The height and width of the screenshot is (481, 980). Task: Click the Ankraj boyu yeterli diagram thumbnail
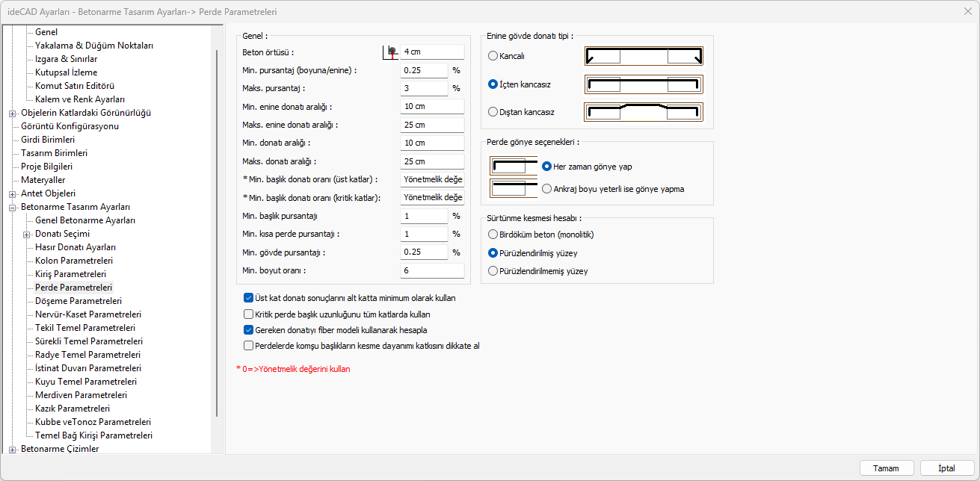tap(513, 188)
